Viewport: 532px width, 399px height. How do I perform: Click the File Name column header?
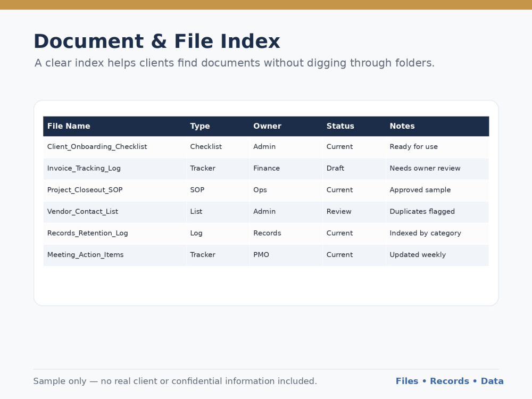69,126
